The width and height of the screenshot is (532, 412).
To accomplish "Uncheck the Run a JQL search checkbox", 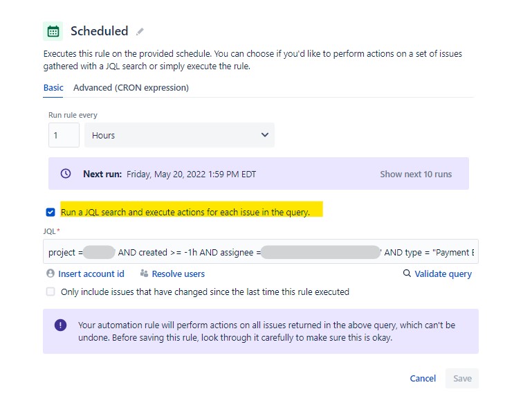I will (x=51, y=213).
